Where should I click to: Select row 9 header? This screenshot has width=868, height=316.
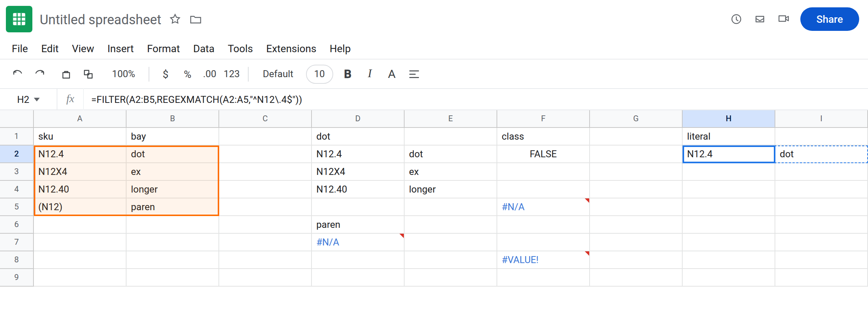click(x=17, y=277)
